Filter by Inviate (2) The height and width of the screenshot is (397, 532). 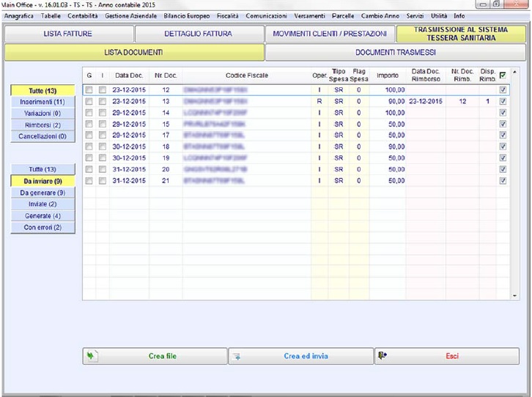pos(43,204)
